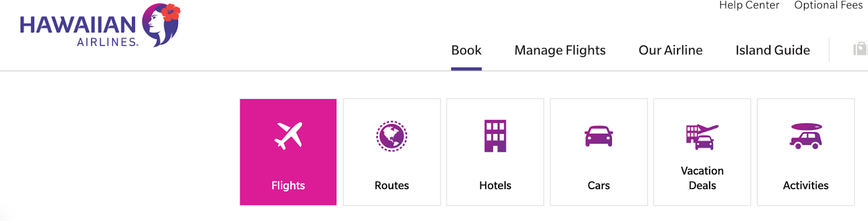
Task: Select the surfboard car Activities icon
Action: pyautogui.click(x=806, y=136)
